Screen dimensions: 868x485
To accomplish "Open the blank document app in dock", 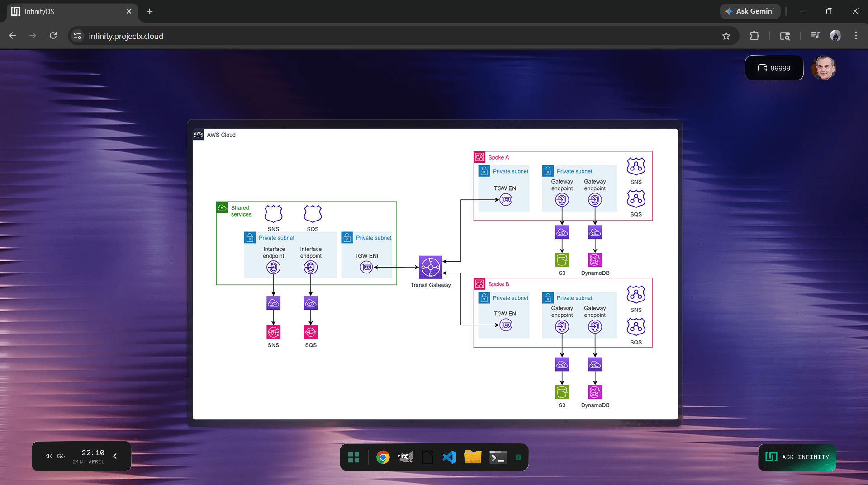I will tap(427, 457).
